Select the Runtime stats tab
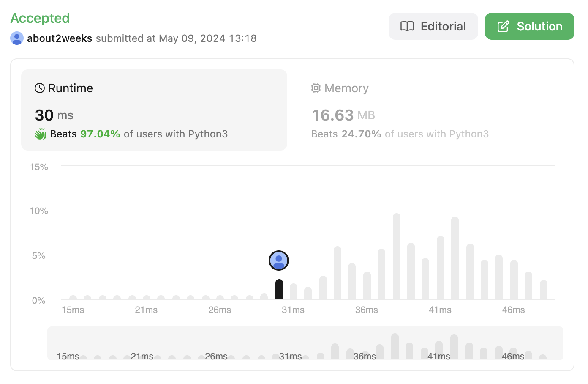Screen dimensions: 588x384 (x=154, y=110)
